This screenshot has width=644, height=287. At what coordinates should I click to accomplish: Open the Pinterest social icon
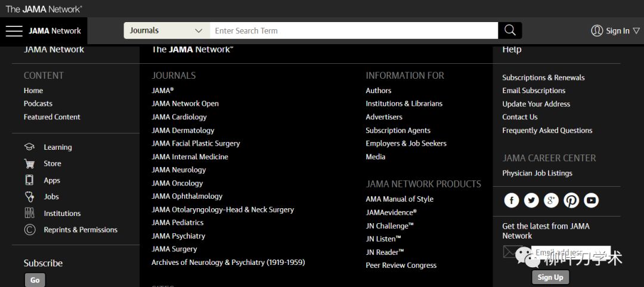click(571, 200)
